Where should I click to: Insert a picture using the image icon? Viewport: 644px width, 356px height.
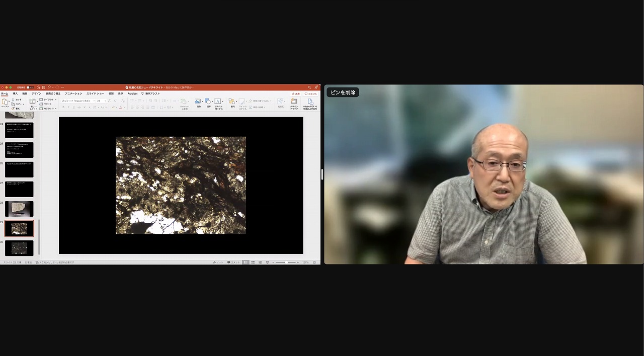198,101
